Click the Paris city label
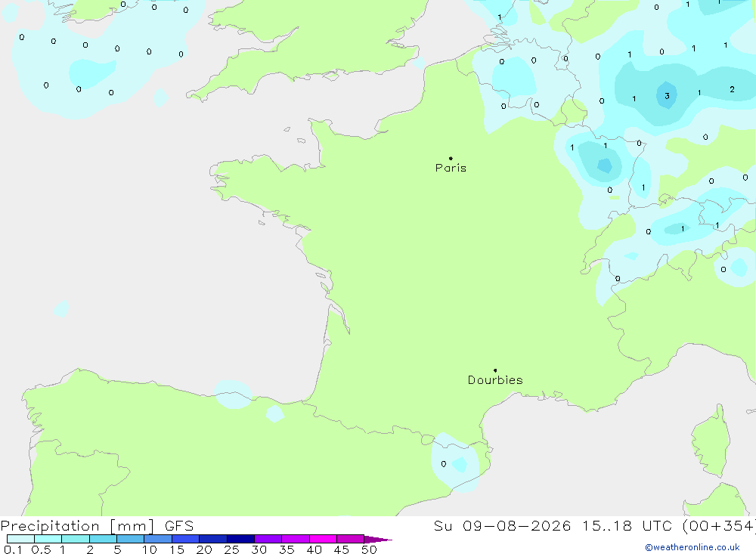The image size is (756, 554). [451, 168]
